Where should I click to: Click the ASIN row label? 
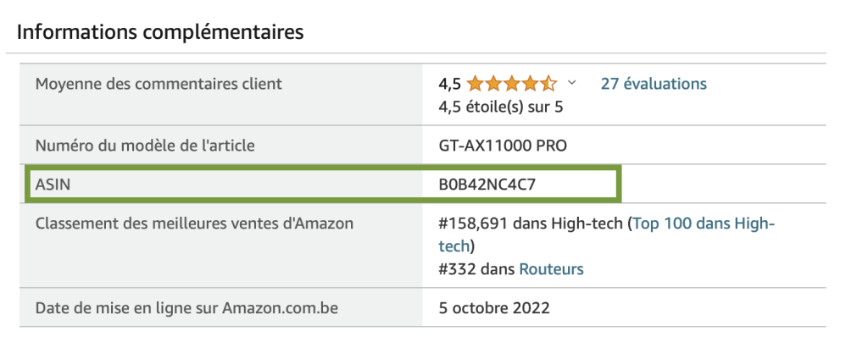[x=51, y=185]
